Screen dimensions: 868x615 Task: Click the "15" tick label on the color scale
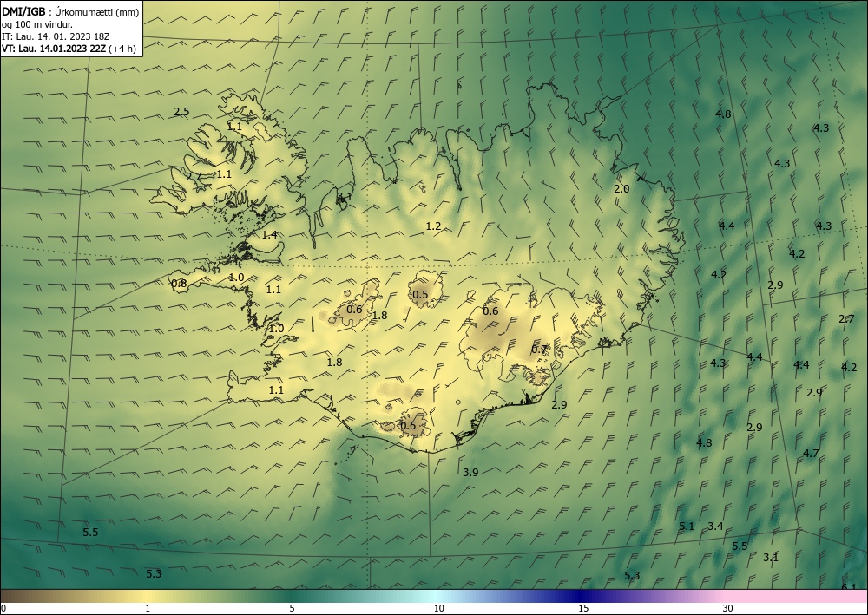[583, 608]
